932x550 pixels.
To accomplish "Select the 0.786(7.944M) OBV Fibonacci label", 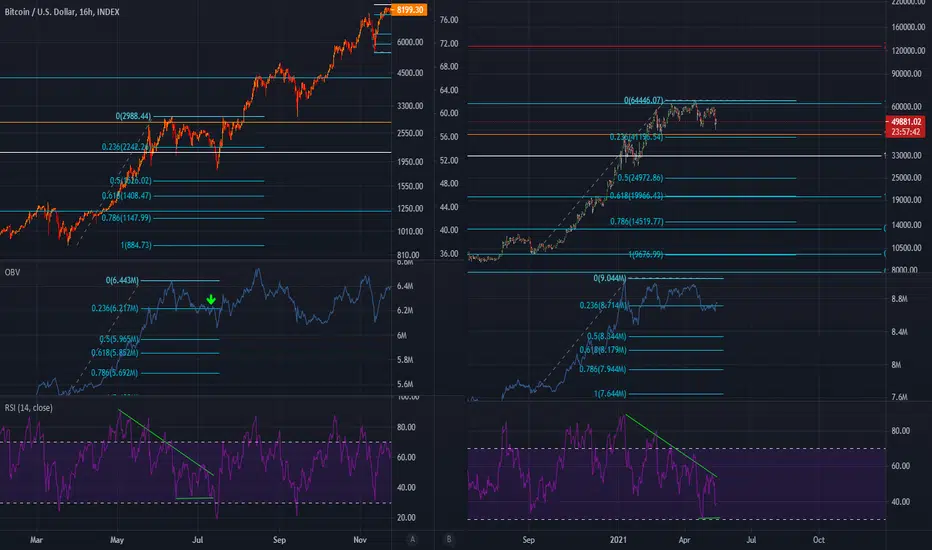I will tap(603, 369).
